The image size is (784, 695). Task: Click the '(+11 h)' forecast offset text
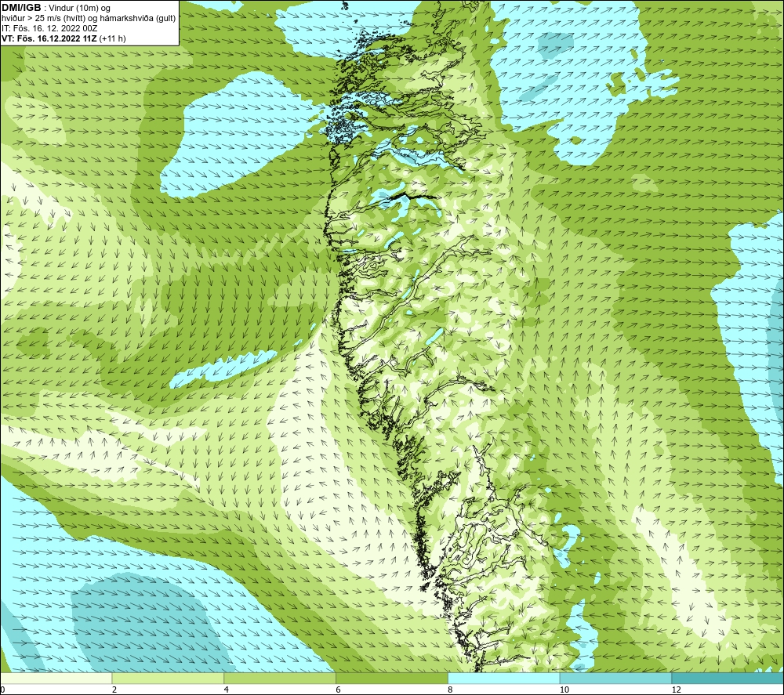pyautogui.click(x=112, y=38)
